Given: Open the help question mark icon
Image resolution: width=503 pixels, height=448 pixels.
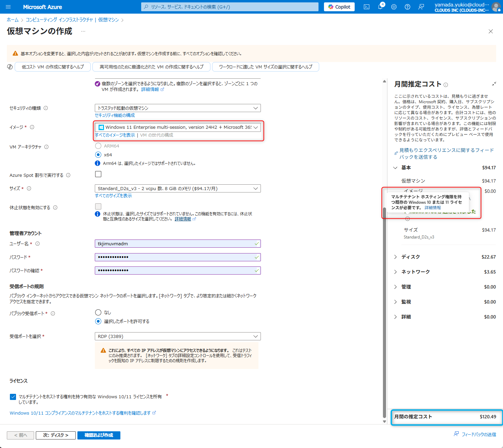Looking at the screenshot, I should click(408, 7).
